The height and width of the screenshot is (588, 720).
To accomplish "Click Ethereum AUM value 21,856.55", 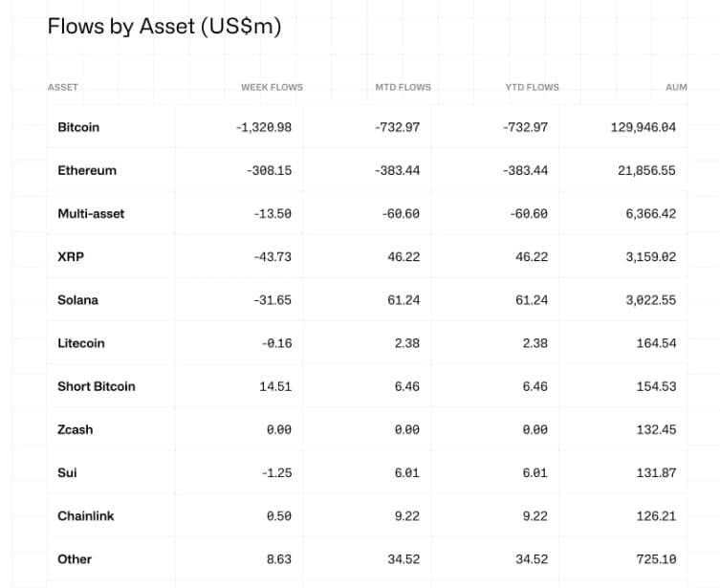I will [x=646, y=170].
